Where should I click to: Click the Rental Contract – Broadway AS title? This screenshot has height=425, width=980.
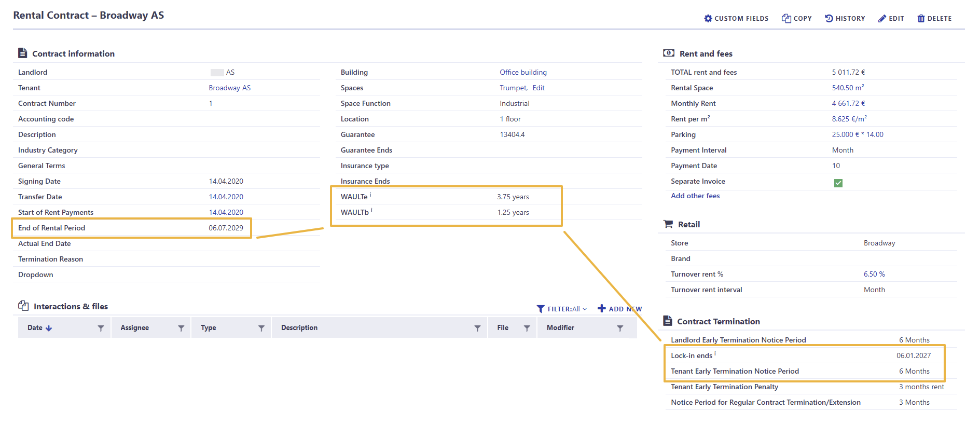coord(89,15)
